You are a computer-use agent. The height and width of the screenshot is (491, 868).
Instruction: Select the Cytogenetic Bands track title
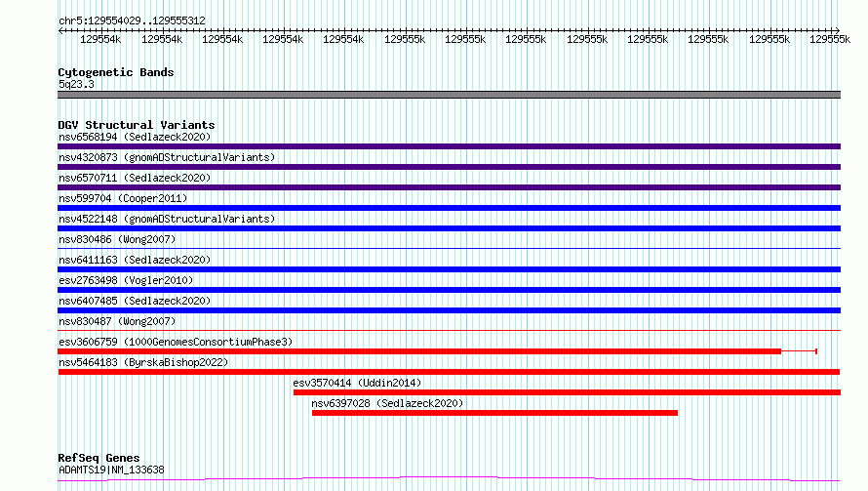[x=116, y=72]
